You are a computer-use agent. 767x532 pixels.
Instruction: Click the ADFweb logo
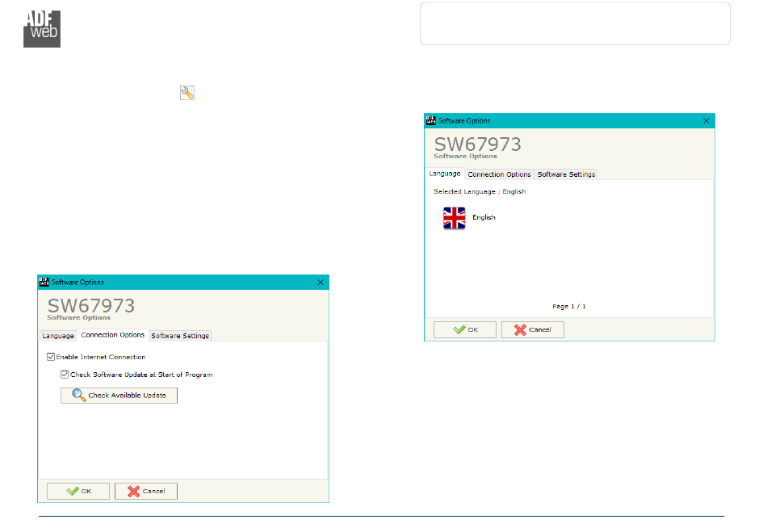click(42, 29)
